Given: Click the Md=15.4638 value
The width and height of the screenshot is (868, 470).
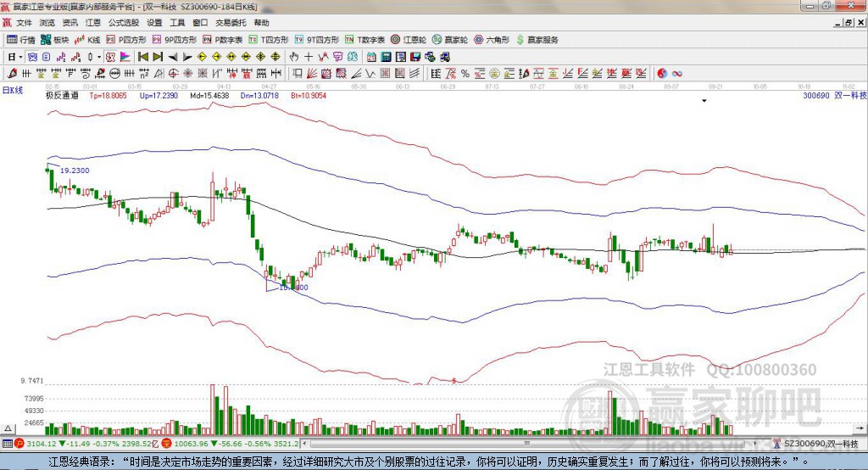Looking at the screenshot, I should pos(209,96).
